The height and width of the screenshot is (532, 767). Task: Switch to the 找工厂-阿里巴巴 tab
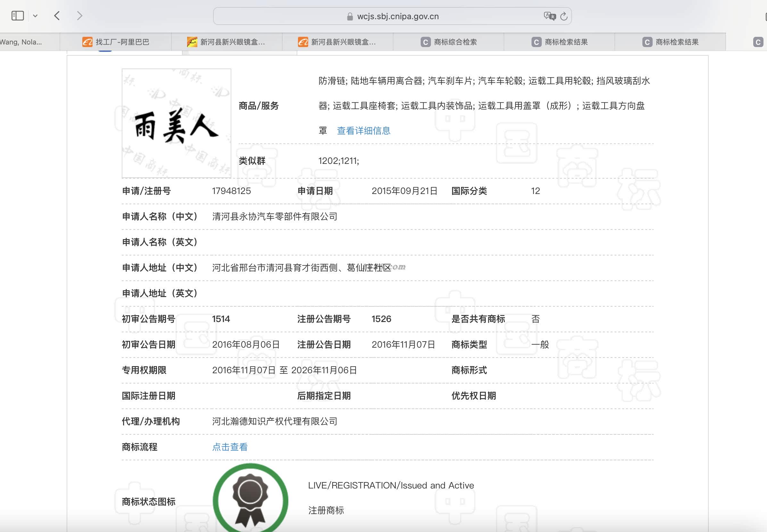pyautogui.click(x=122, y=42)
